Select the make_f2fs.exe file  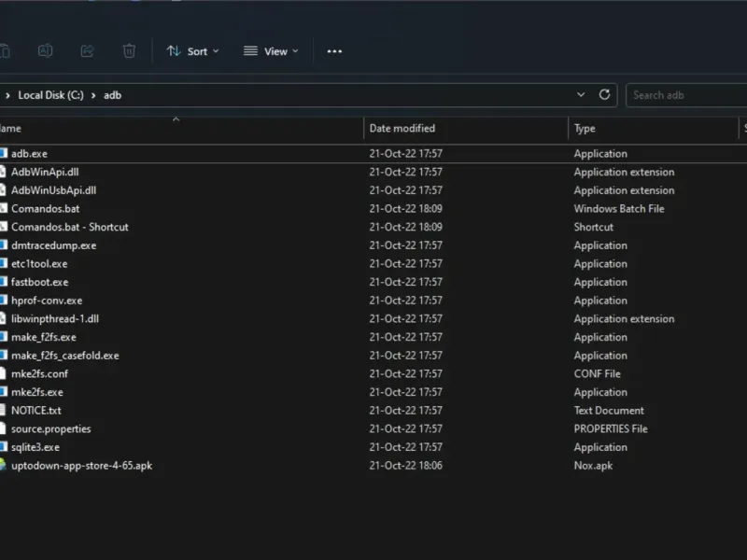pyautogui.click(x=43, y=338)
